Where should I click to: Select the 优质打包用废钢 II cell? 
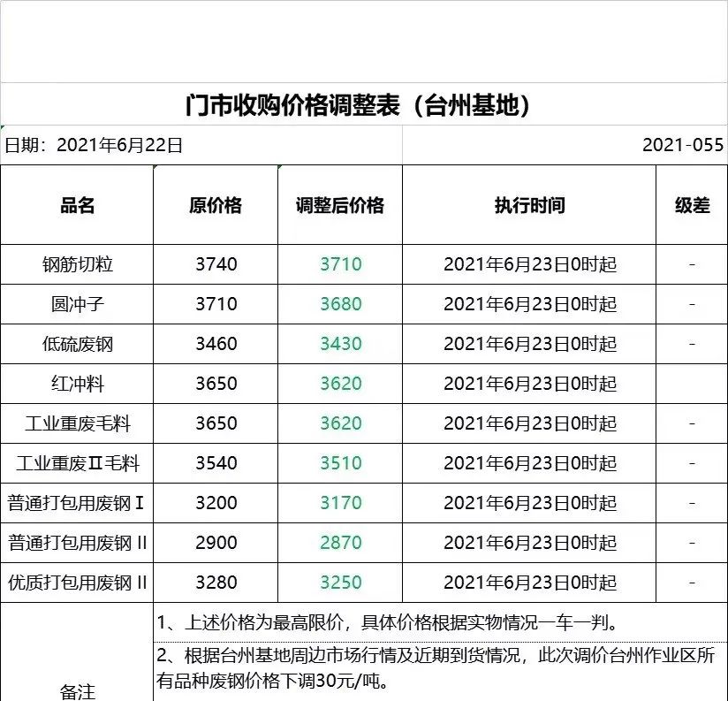(77, 582)
